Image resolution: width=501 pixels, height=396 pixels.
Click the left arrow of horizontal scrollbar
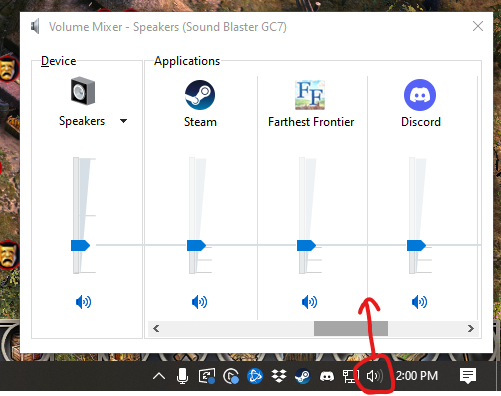[156, 329]
